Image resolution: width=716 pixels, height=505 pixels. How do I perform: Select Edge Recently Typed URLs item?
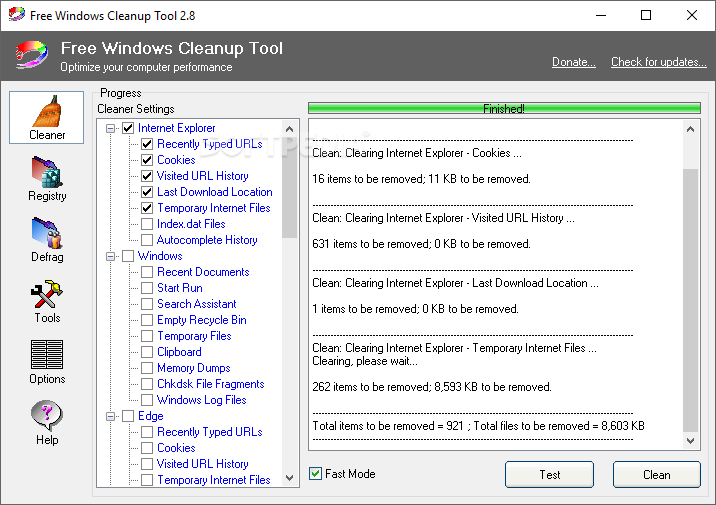[x=210, y=432]
